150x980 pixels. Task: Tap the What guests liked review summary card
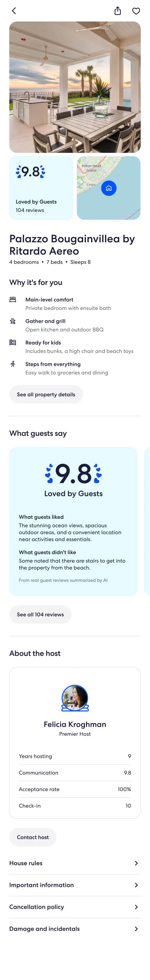73,521
